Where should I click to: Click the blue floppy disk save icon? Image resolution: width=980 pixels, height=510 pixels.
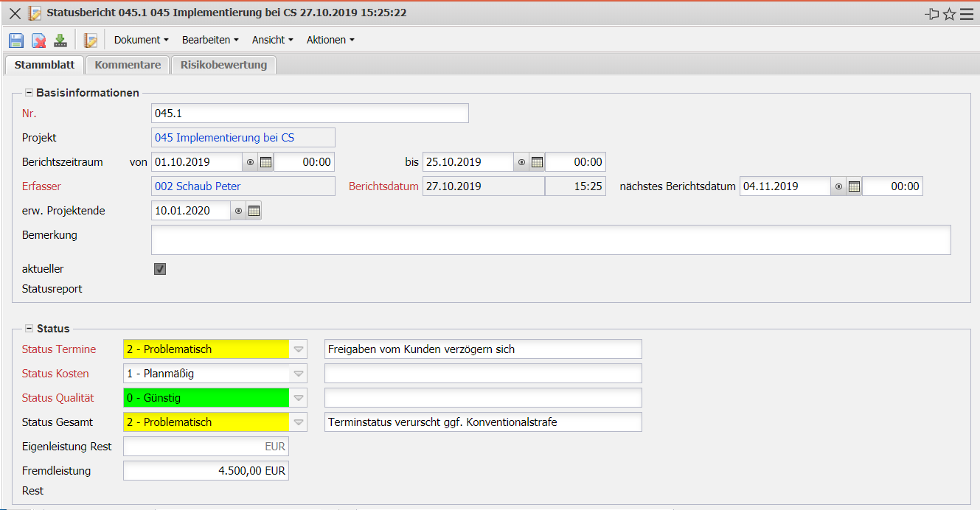pyautogui.click(x=16, y=41)
